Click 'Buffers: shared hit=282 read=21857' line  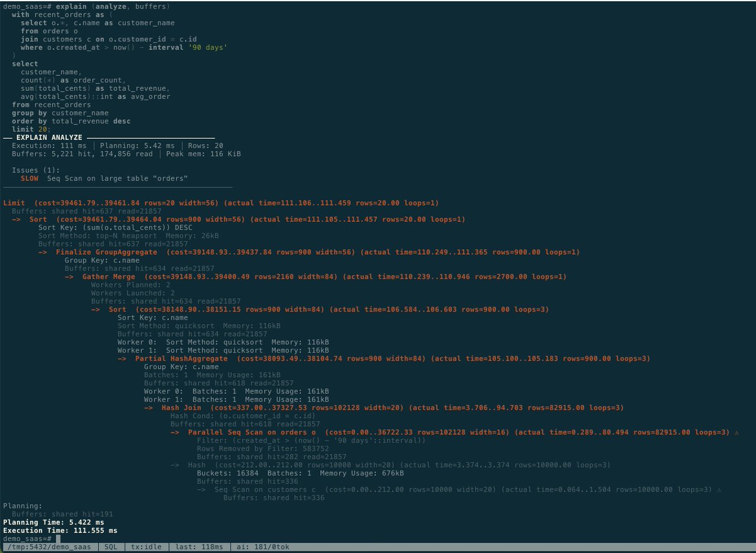click(x=272, y=457)
